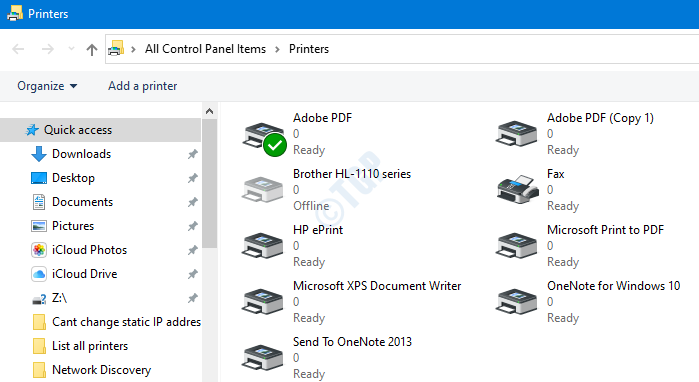Click the pin icon next to Documents

193,202
